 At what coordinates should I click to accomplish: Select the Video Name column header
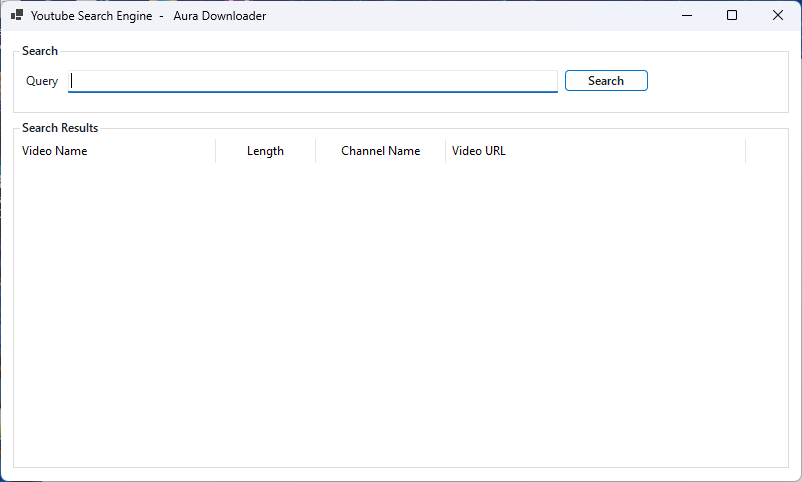click(115, 151)
